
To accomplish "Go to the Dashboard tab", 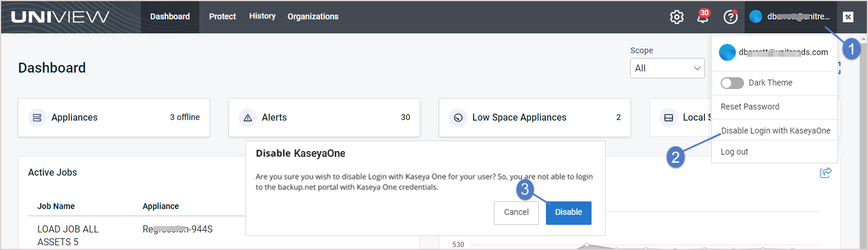I will pyautogui.click(x=170, y=17).
